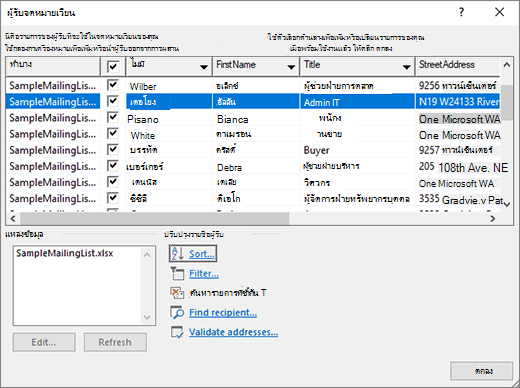The height and width of the screenshot is (388, 520).
Task: Open the Sort... link
Action: (x=202, y=254)
